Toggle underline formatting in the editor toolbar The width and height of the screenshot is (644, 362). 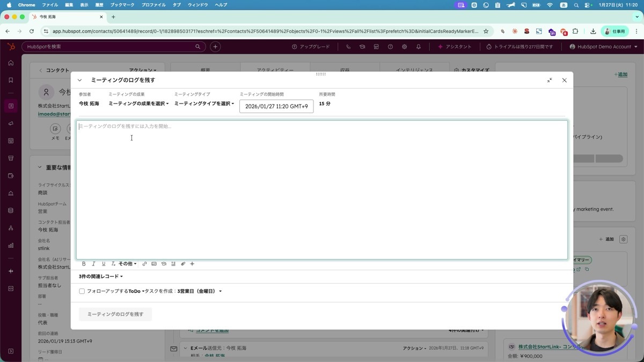pos(104,264)
